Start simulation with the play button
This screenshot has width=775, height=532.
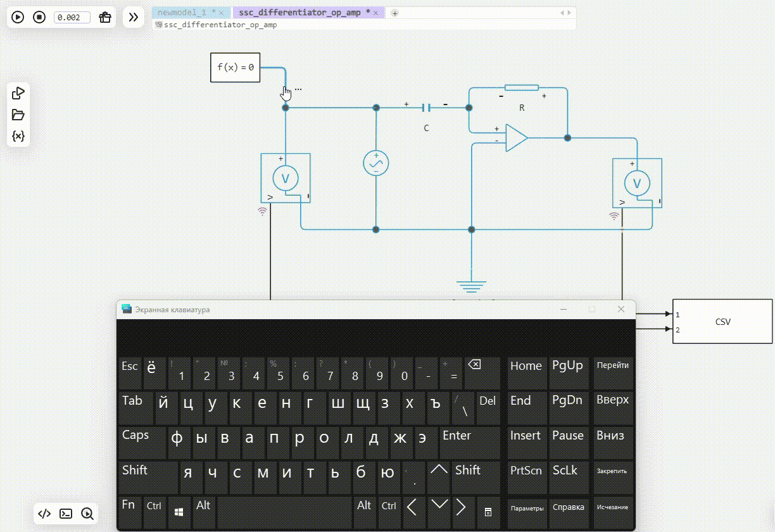[x=18, y=17]
